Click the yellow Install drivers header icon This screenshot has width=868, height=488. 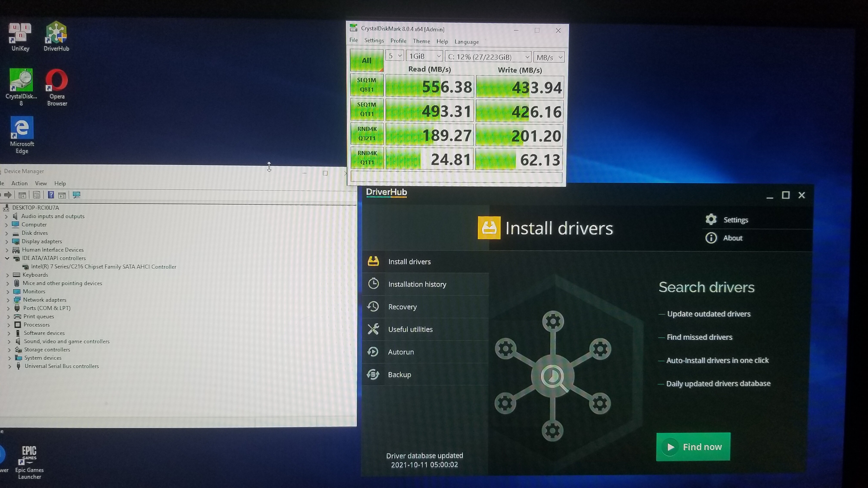click(x=489, y=228)
